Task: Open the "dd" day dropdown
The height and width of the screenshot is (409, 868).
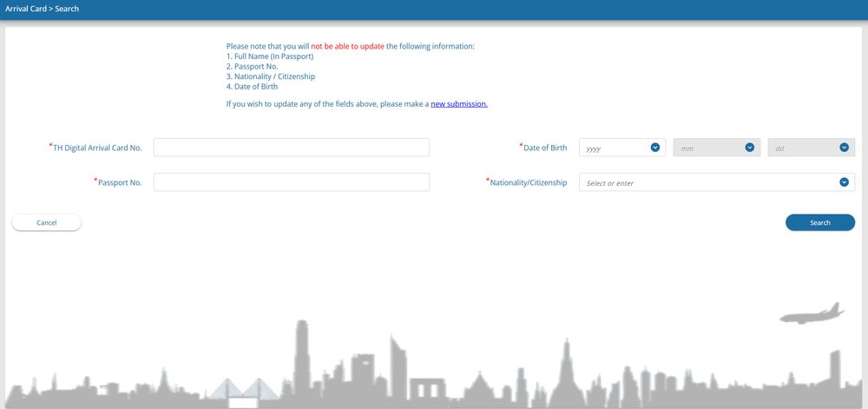Action: click(x=803, y=148)
